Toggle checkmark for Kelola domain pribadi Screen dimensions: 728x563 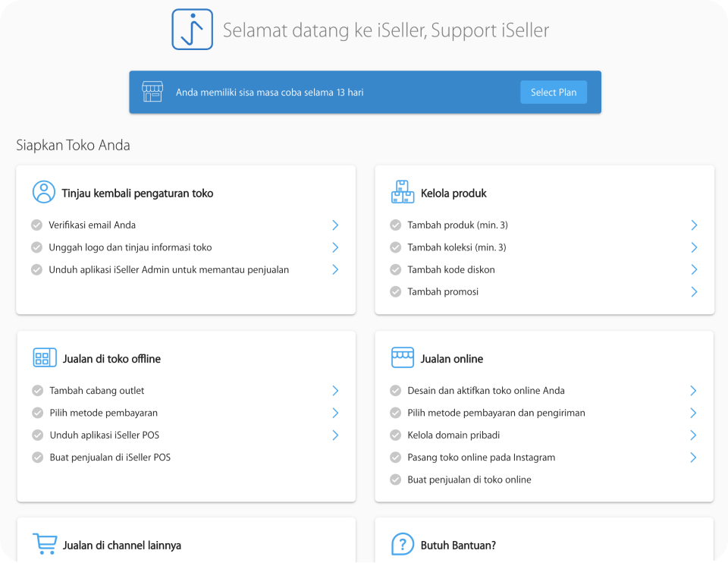[x=396, y=436]
